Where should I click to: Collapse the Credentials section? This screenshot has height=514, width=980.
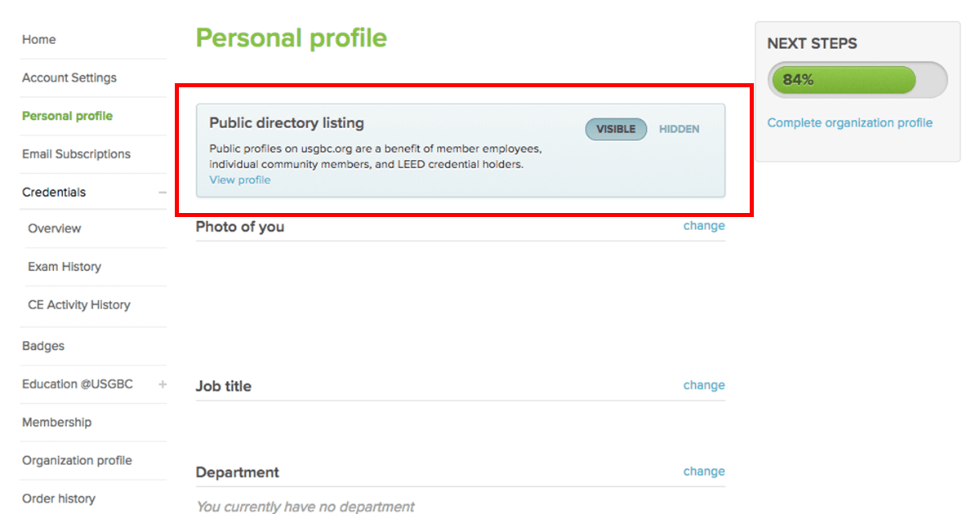coord(162,192)
